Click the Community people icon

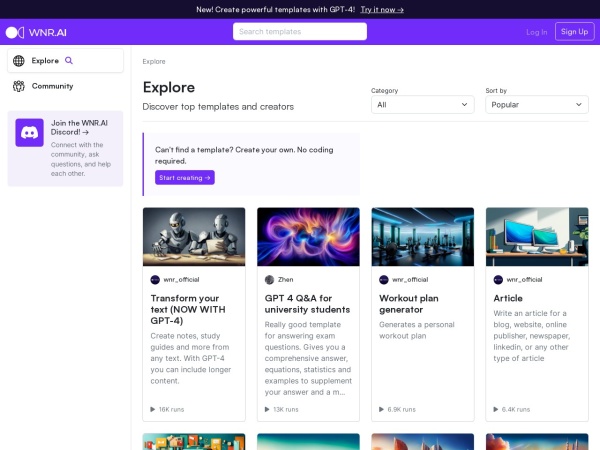click(19, 86)
